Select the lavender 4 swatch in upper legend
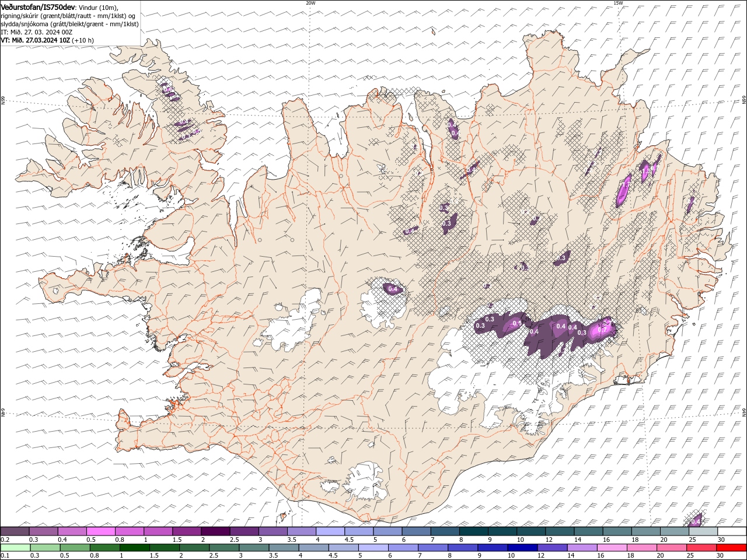 click(330, 531)
